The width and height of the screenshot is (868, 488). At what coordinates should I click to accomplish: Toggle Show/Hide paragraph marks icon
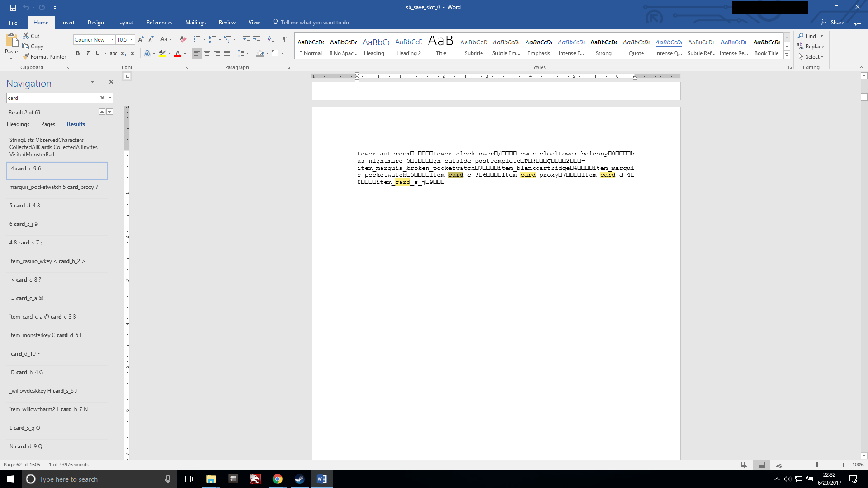[x=284, y=39]
